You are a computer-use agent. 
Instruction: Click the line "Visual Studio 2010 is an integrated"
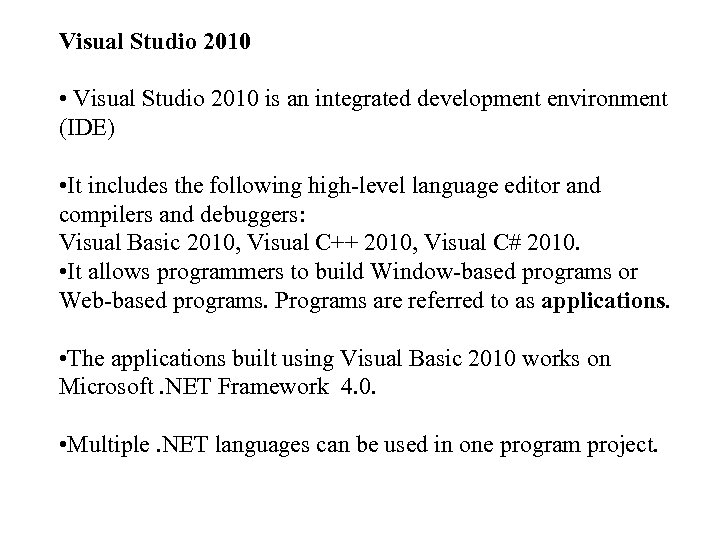point(364,99)
